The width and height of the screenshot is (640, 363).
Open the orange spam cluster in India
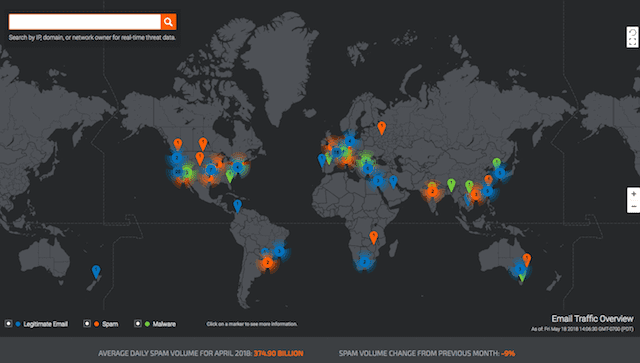(x=432, y=191)
